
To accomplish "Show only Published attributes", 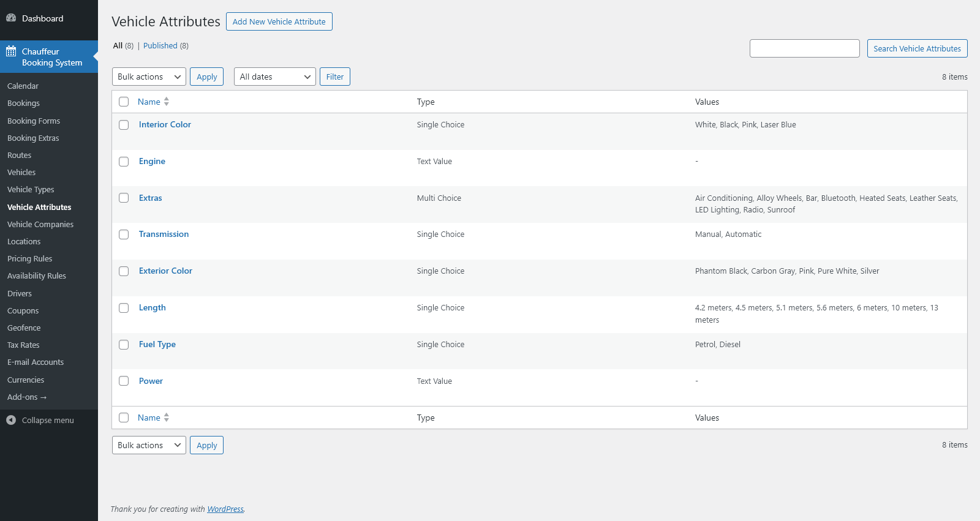I will point(160,46).
